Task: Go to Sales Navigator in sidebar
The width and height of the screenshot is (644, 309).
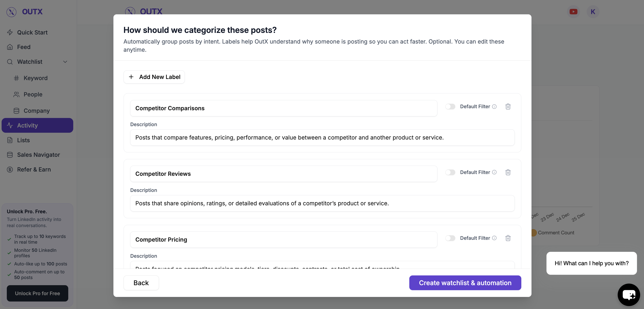Action: [38, 155]
